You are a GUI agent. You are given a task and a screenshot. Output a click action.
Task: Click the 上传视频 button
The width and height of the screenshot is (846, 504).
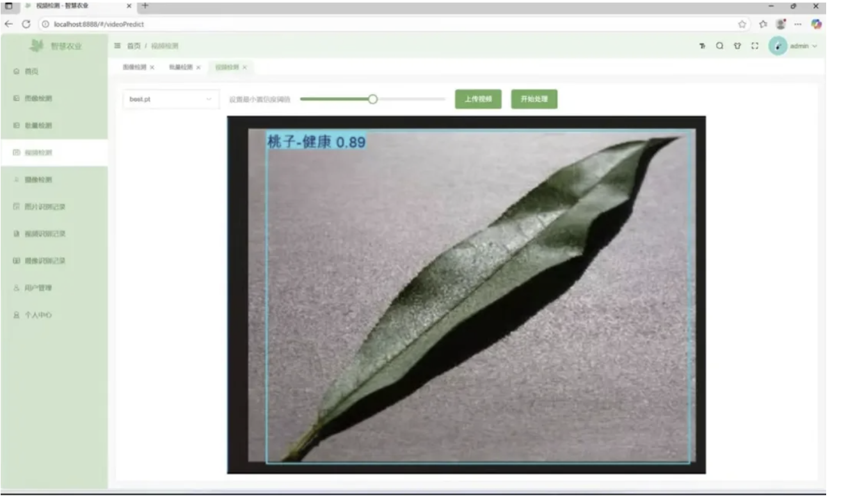point(478,99)
